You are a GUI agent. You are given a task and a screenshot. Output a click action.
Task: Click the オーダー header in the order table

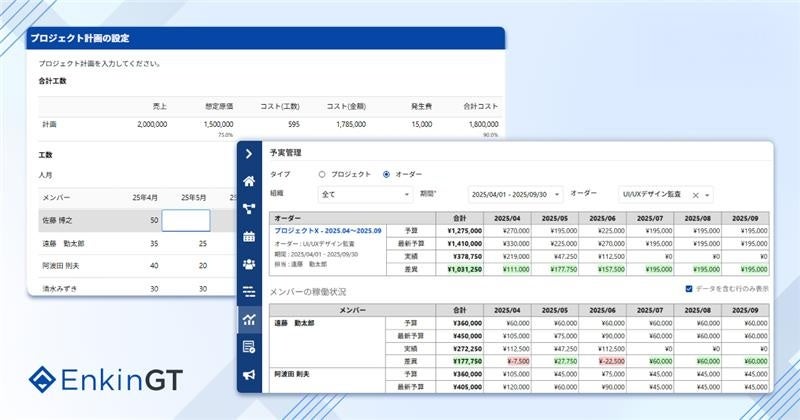287,218
